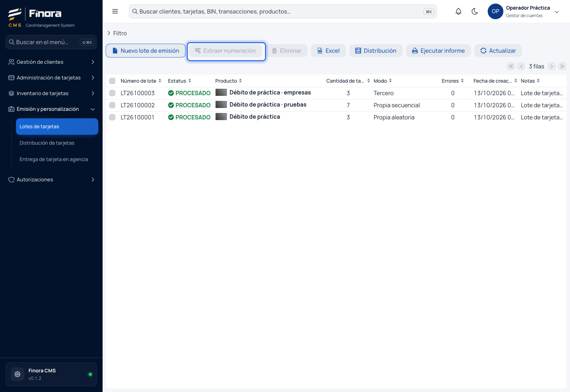Sort by Fecha de creación column
The width and height of the screenshot is (570, 392).
click(x=495, y=81)
